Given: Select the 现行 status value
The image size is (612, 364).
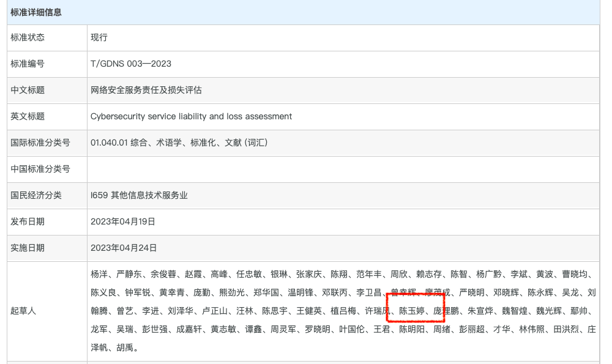Looking at the screenshot, I should pos(99,38).
